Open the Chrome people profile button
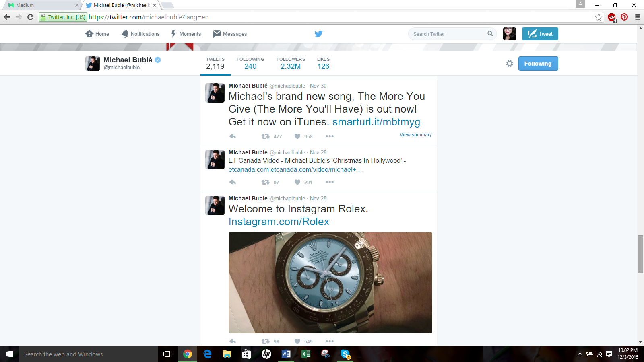Screen dimensions: 644x362 pyautogui.click(x=580, y=4)
